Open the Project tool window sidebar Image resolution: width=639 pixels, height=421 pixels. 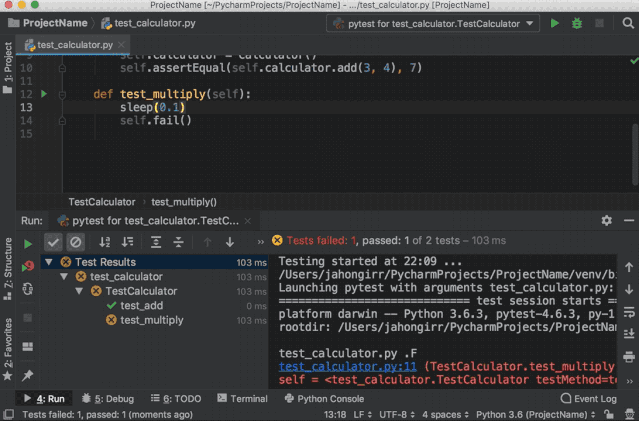coord(7,67)
